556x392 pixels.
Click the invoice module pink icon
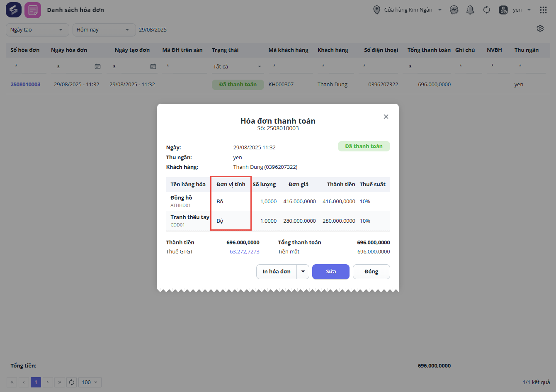click(33, 10)
